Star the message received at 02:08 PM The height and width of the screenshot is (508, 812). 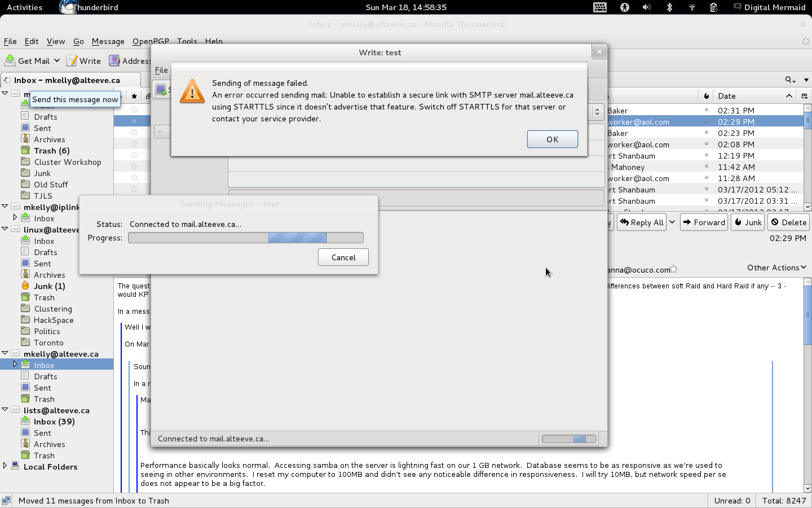(134, 144)
